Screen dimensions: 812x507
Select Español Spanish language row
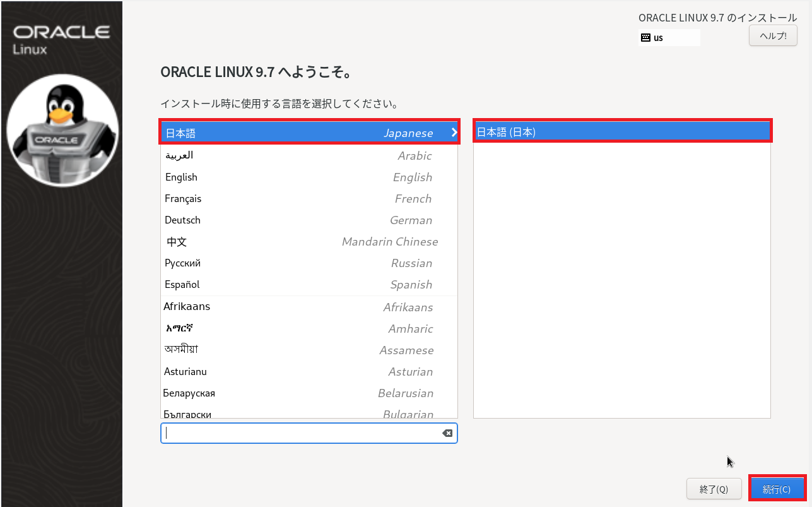[309, 285]
